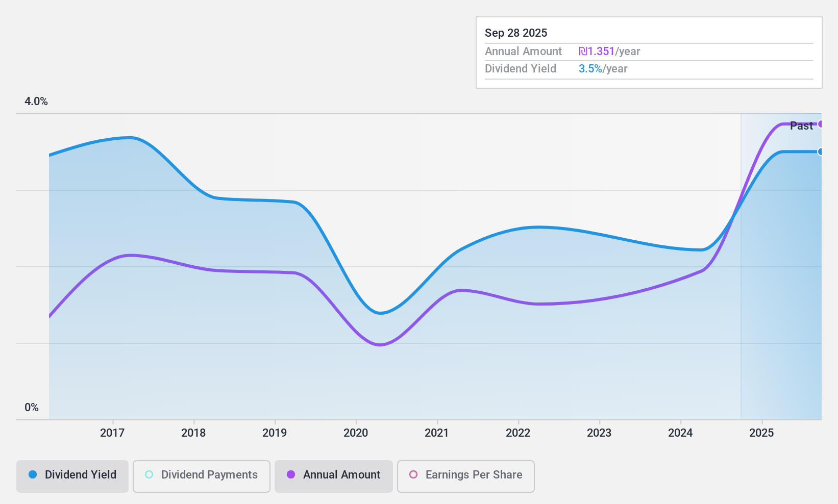Select the 2020 axis label

tap(356, 433)
